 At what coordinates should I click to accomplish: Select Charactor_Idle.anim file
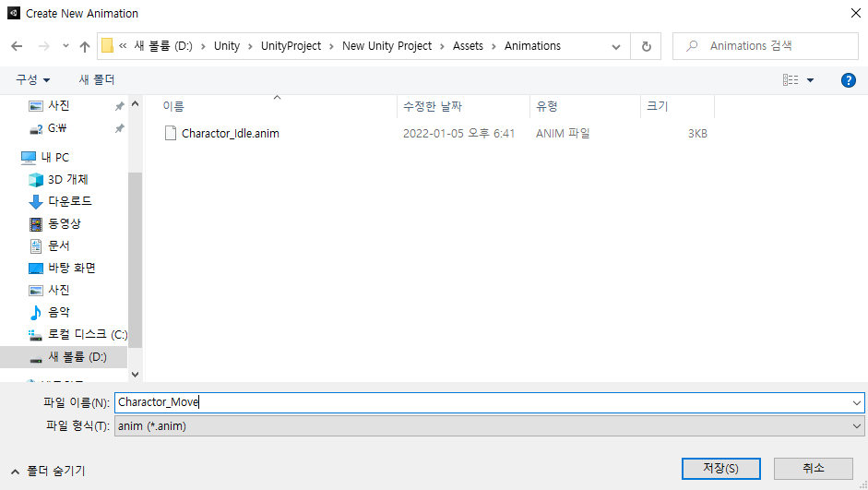click(x=231, y=134)
